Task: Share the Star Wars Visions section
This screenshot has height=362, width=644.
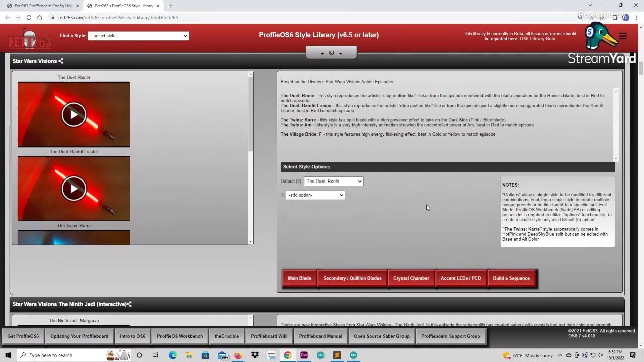Action: 61,61
